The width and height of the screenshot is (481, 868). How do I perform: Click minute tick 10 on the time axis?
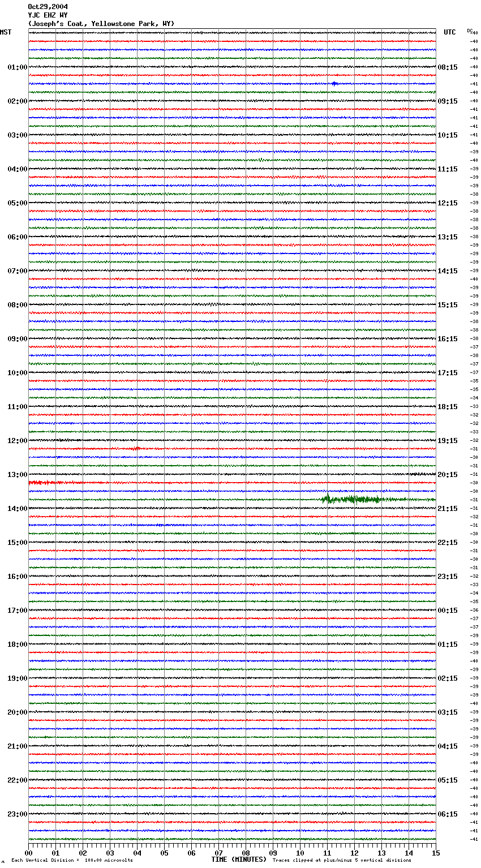point(300,853)
